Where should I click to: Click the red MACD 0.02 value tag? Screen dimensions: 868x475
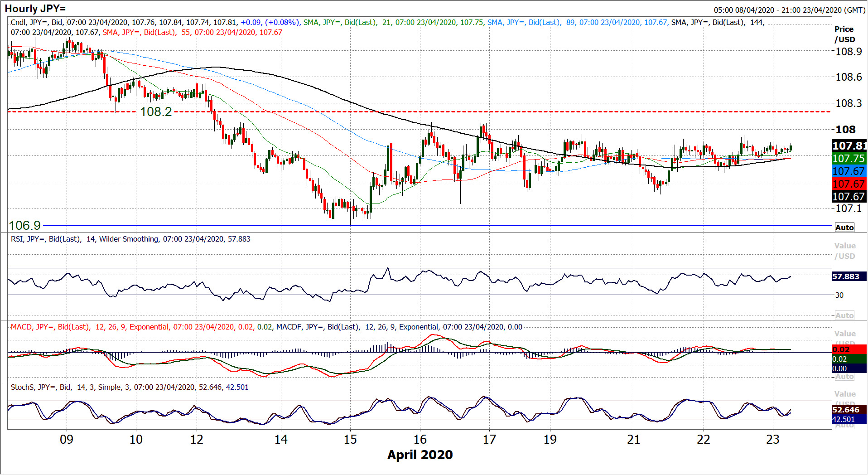(x=849, y=349)
